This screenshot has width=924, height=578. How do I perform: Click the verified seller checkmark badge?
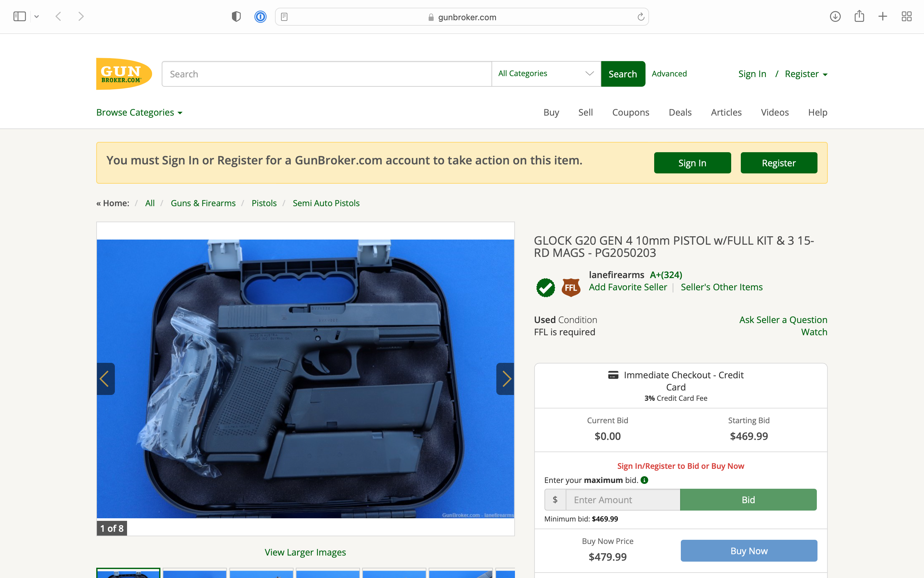pyautogui.click(x=546, y=287)
